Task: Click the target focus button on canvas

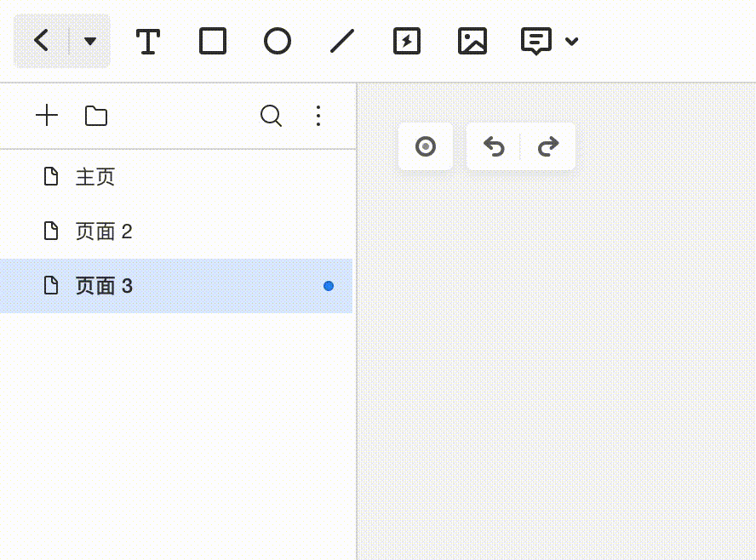Action: tap(426, 146)
